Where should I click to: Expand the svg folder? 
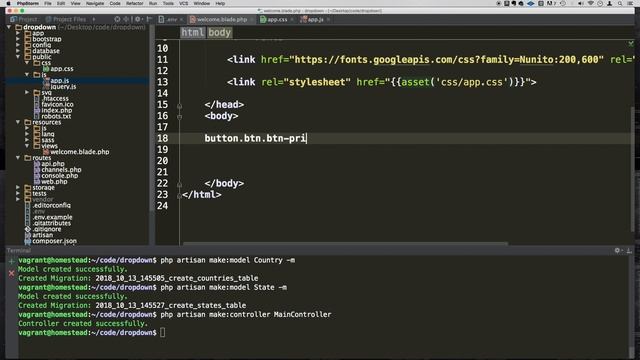pos(27,93)
